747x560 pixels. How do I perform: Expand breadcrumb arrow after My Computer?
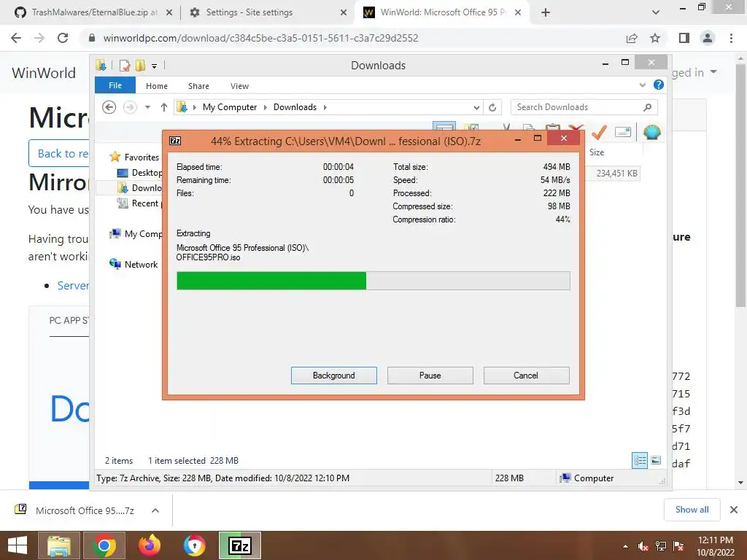click(266, 107)
